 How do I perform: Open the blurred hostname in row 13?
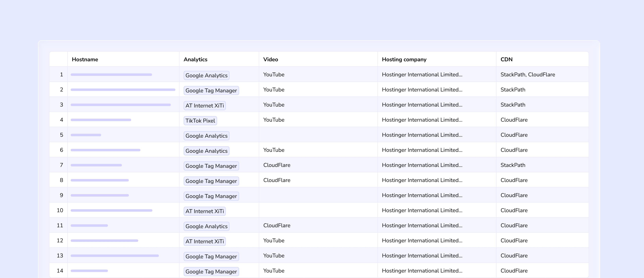tap(115, 256)
